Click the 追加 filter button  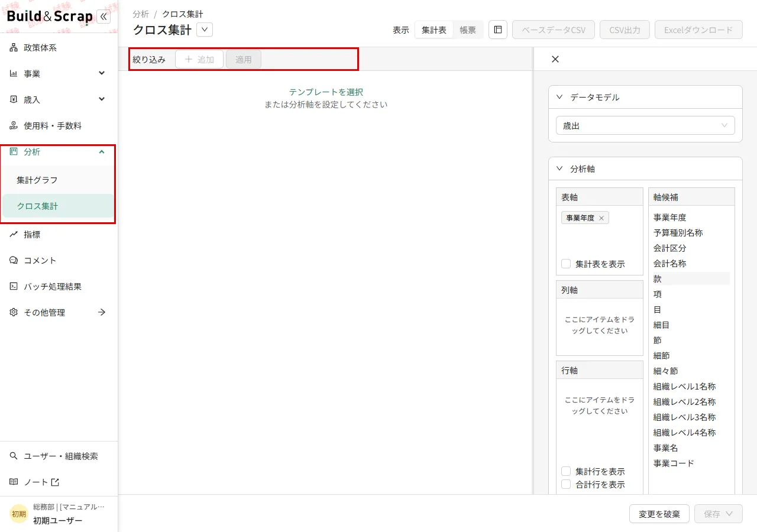[x=199, y=59]
